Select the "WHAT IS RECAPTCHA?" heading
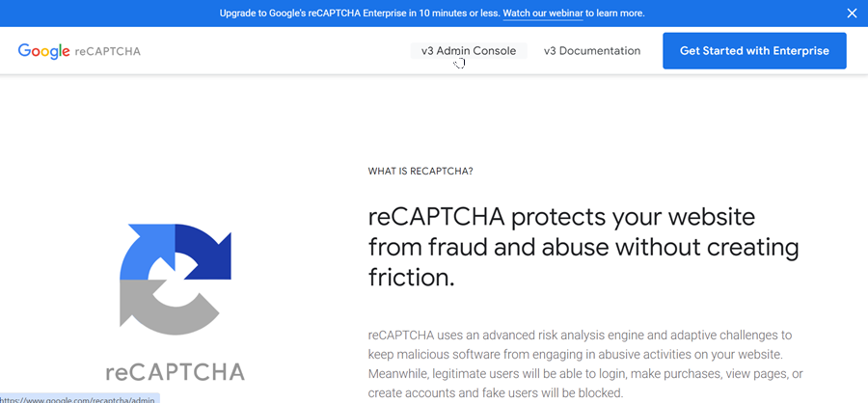 click(420, 171)
